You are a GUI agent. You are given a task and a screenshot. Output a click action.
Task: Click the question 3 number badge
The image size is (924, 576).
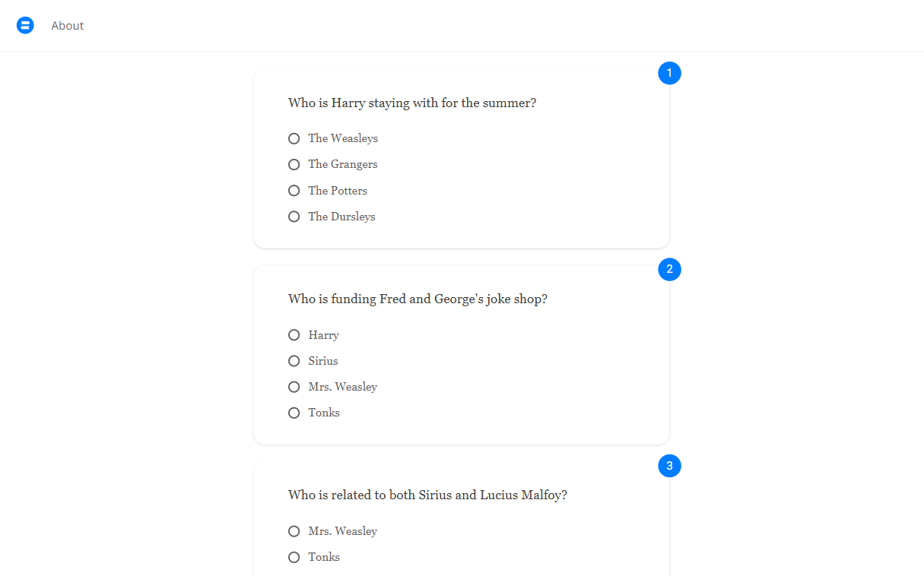[x=669, y=466]
